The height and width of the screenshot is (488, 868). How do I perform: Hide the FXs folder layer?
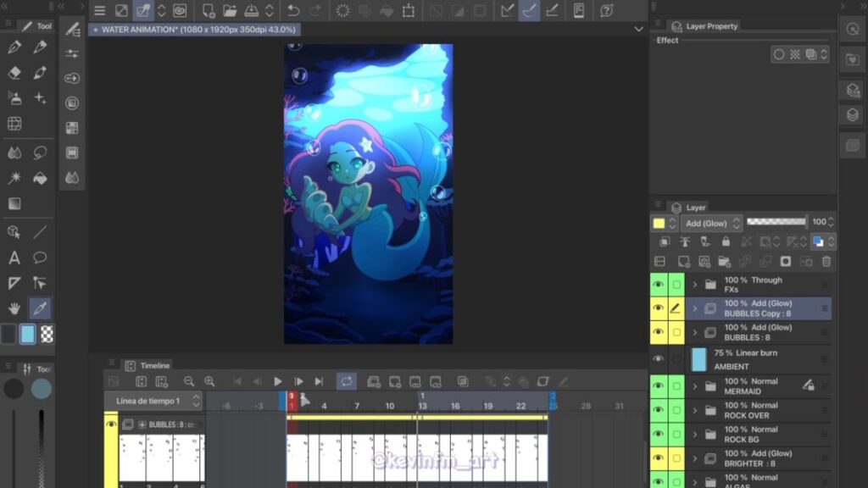(658, 285)
